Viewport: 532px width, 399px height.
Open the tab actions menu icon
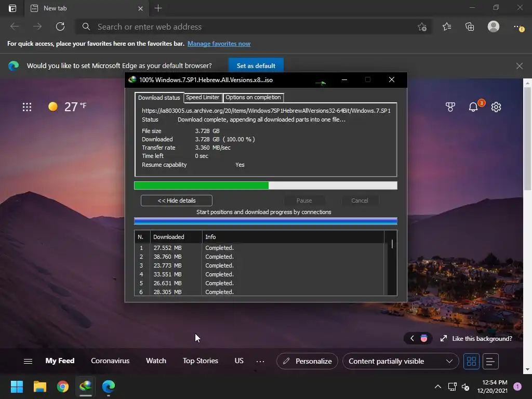click(12, 8)
